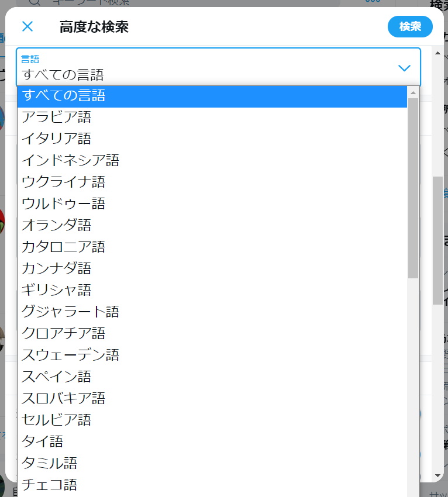Click the 検索 search button

click(x=410, y=26)
